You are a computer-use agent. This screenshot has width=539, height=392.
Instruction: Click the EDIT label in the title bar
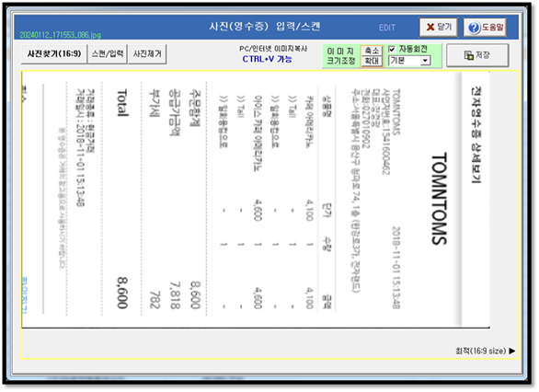pyautogui.click(x=387, y=28)
